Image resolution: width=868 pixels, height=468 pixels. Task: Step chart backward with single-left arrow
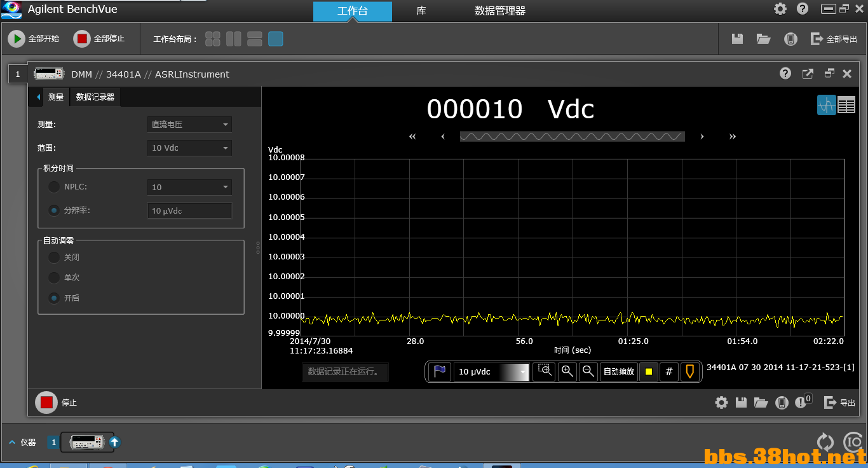442,137
